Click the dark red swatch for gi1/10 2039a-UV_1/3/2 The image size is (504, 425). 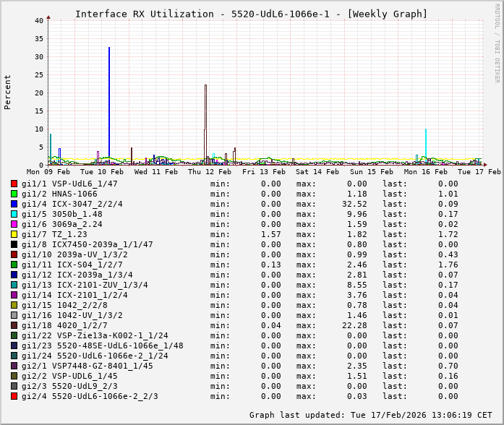(x=14, y=254)
